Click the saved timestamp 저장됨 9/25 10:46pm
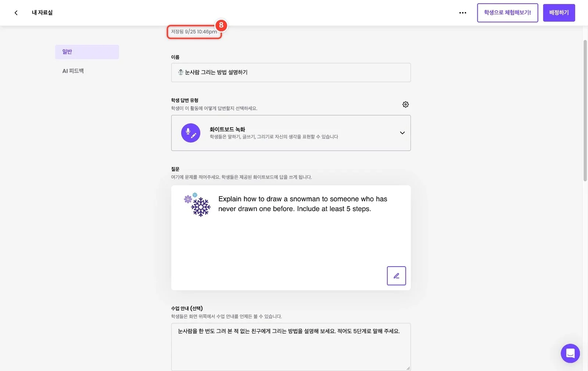The image size is (588, 371). click(194, 32)
